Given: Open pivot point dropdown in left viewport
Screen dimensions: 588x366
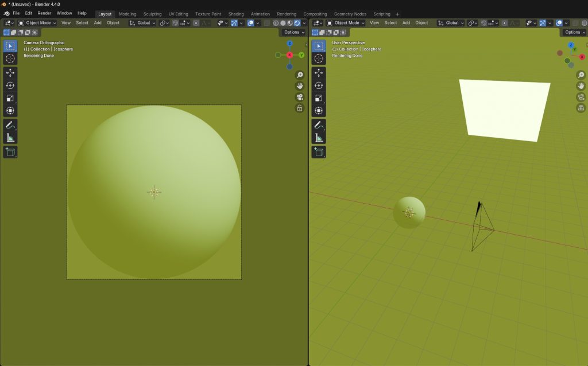Looking at the screenshot, I should [164, 23].
